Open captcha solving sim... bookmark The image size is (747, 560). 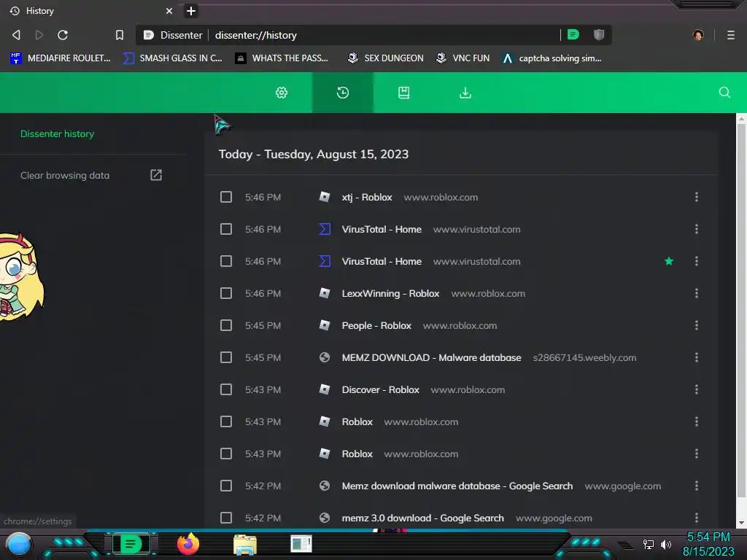click(x=552, y=58)
